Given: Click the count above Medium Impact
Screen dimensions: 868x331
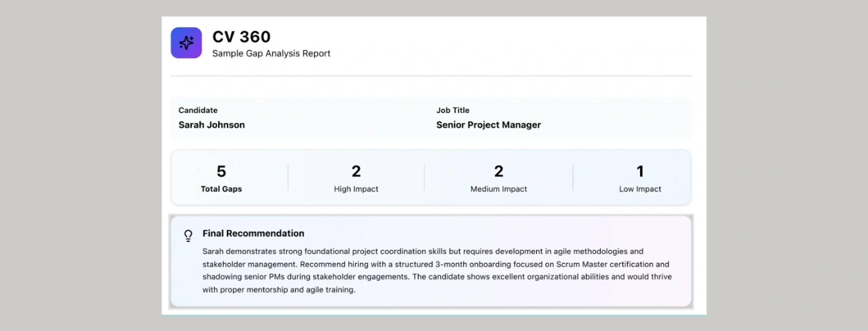Looking at the screenshot, I should (499, 171).
